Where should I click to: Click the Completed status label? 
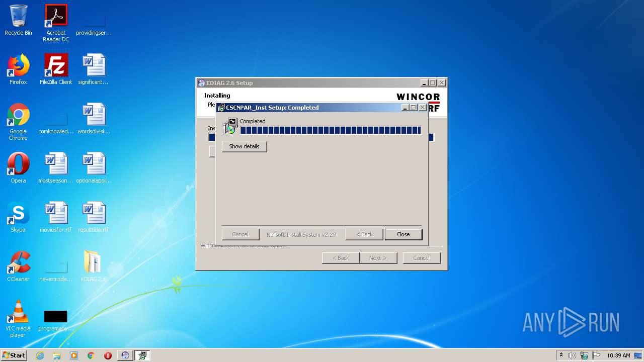pos(253,121)
